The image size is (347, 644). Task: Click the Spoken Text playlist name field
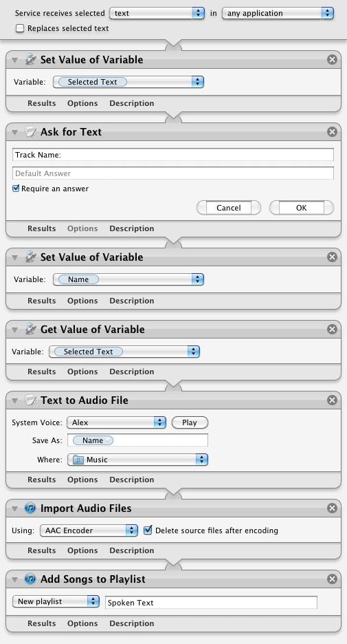point(211,603)
